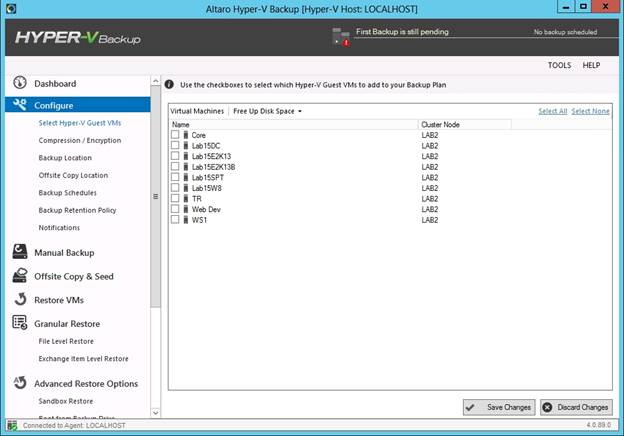Click the info icon beside the instructions
Viewport: 624px width, 436px height.
click(169, 84)
